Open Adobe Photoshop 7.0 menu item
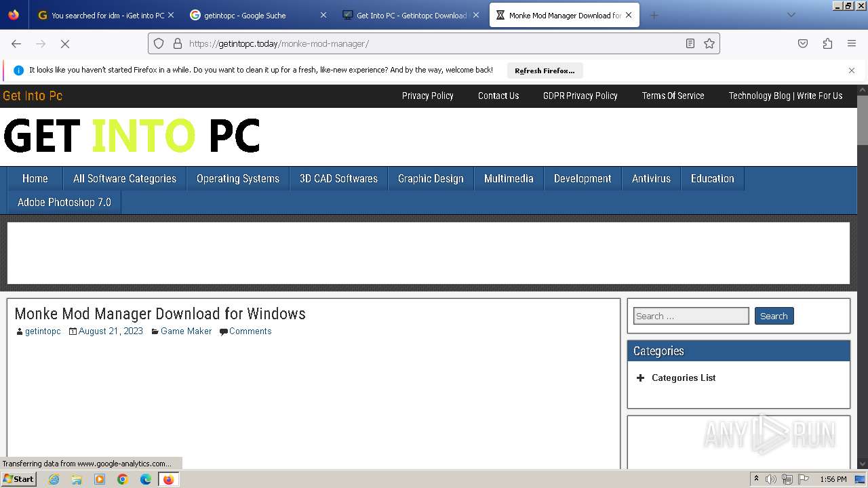This screenshot has height=488, width=868. pos(64,202)
